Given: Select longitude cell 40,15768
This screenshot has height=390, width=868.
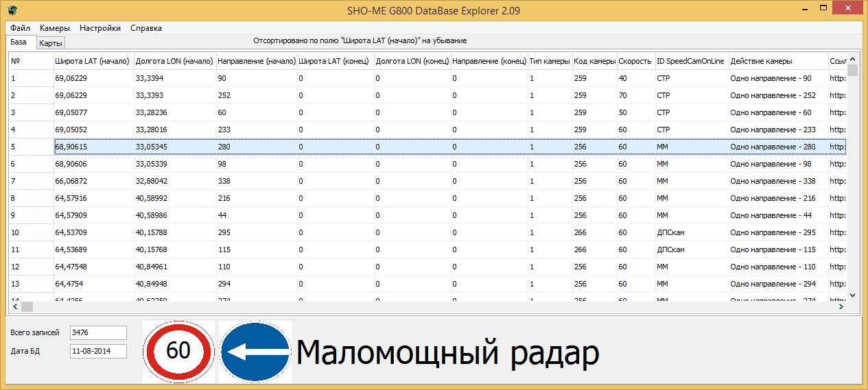Looking at the screenshot, I should pyautogui.click(x=175, y=249).
